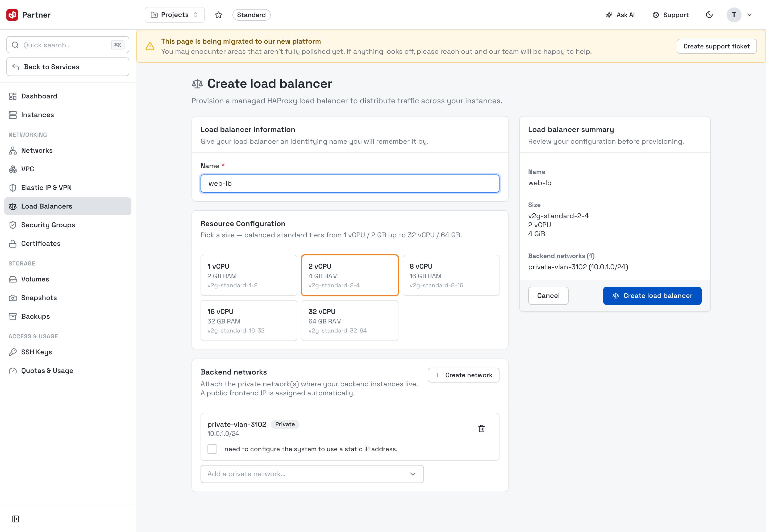Screen dimensions: 766x532
Task: Open the user avatar T menu
Action: [734, 15]
